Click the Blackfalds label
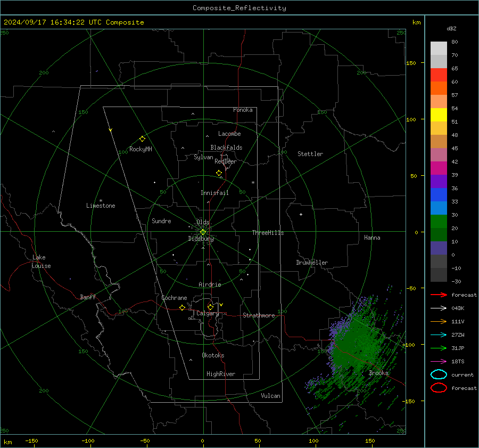The image size is (479, 448). (x=226, y=148)
